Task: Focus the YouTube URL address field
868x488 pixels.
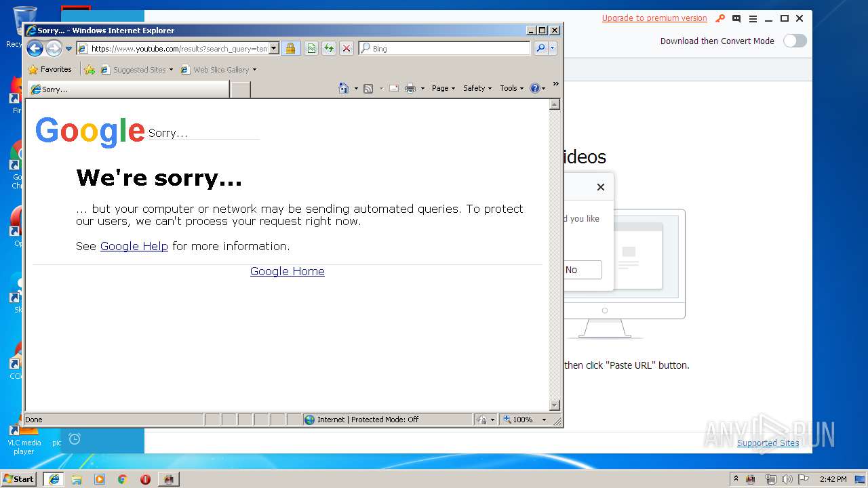Action: 178,48
